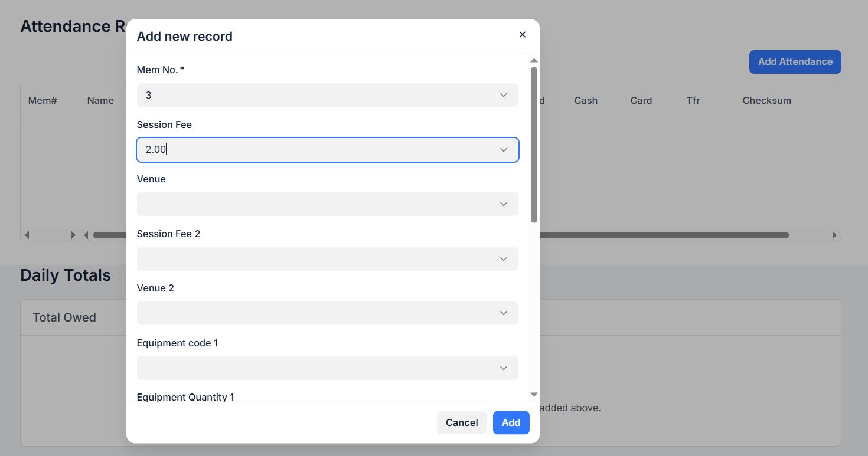Click inside the Session Fee field
Image resolution: width=868 pixels, height=456 pixels.
point(313,150)
